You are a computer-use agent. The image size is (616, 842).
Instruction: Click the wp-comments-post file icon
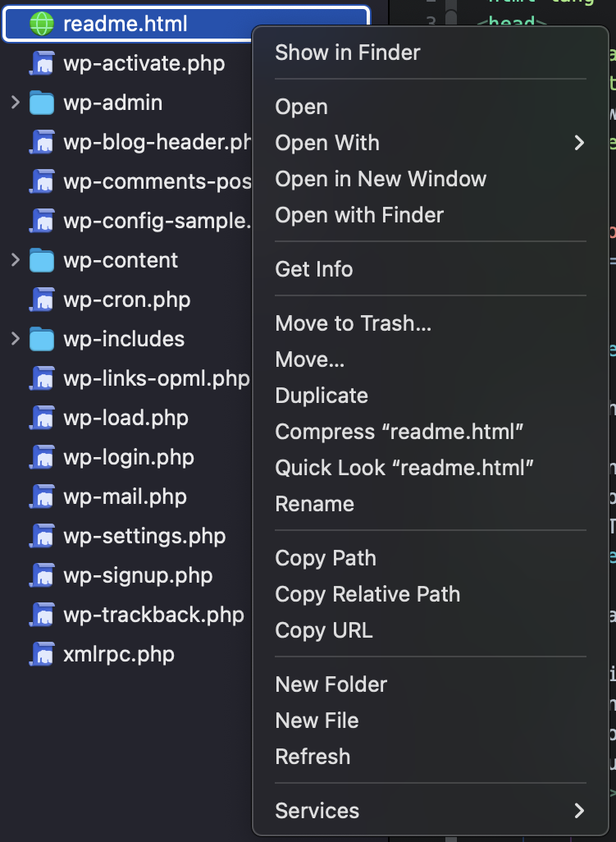pyautogui.click(x=42, y=181)
